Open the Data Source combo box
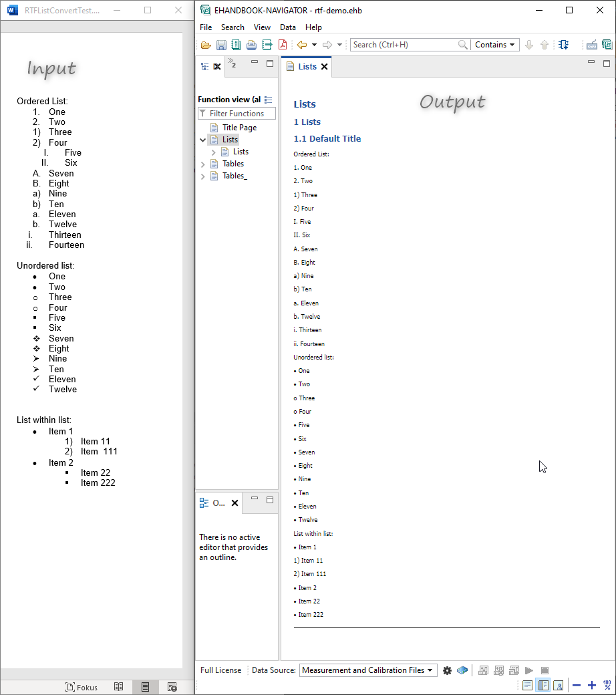The width and height of the screenshot is (616, 695). (x=367, y=670)
